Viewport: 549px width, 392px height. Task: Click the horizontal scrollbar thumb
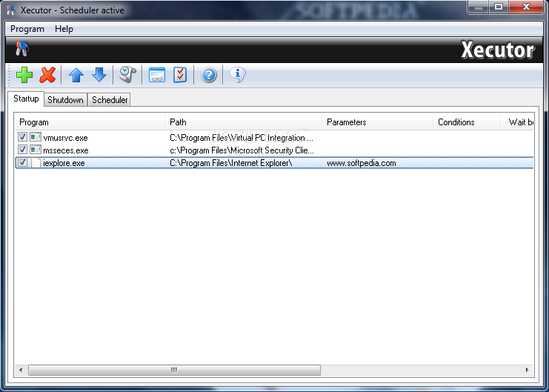click(174, 370)
